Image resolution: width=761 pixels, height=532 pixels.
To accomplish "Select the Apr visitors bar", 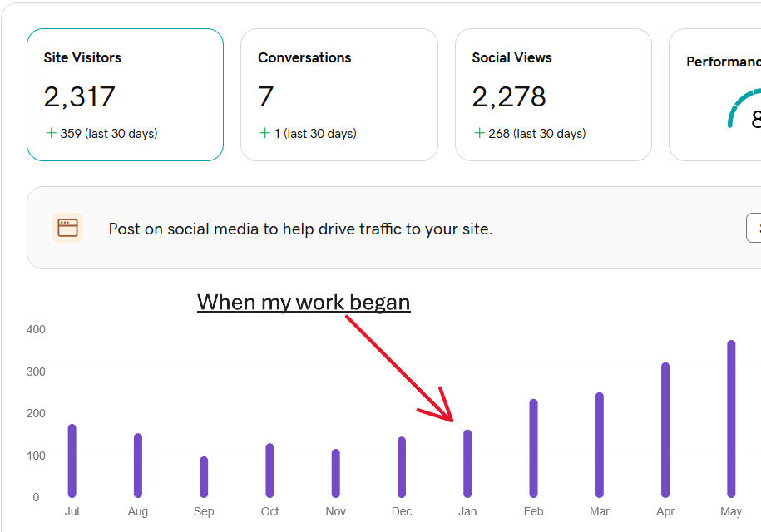I will (x=665, y=430).
